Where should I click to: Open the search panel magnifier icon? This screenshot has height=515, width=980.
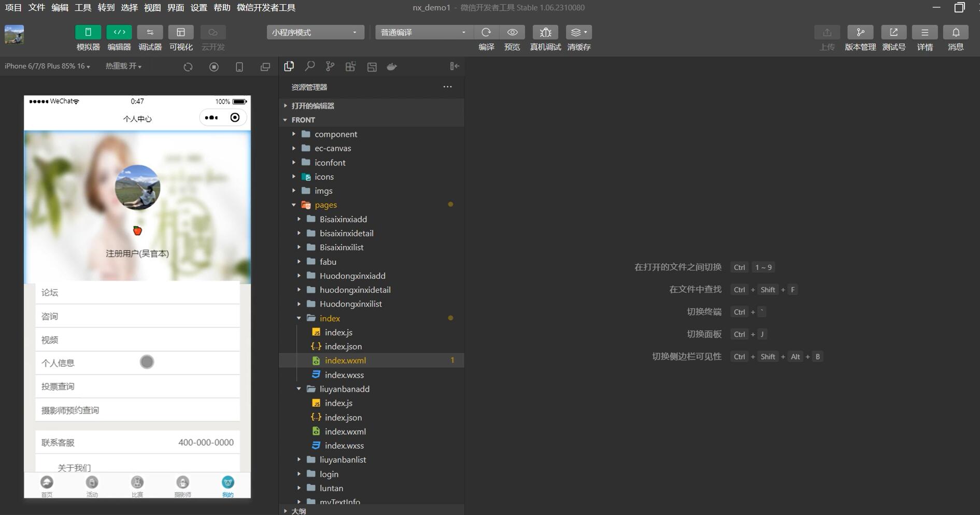310,66
